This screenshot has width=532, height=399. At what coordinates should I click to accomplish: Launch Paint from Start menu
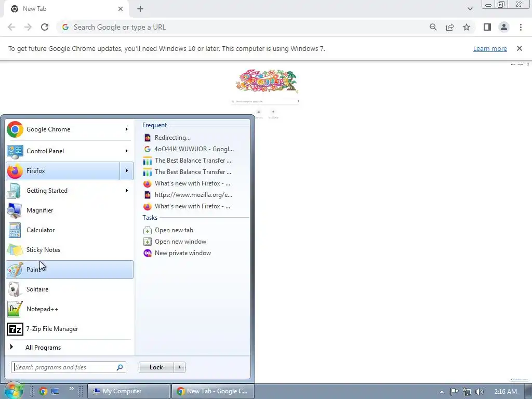coord(70,270)
